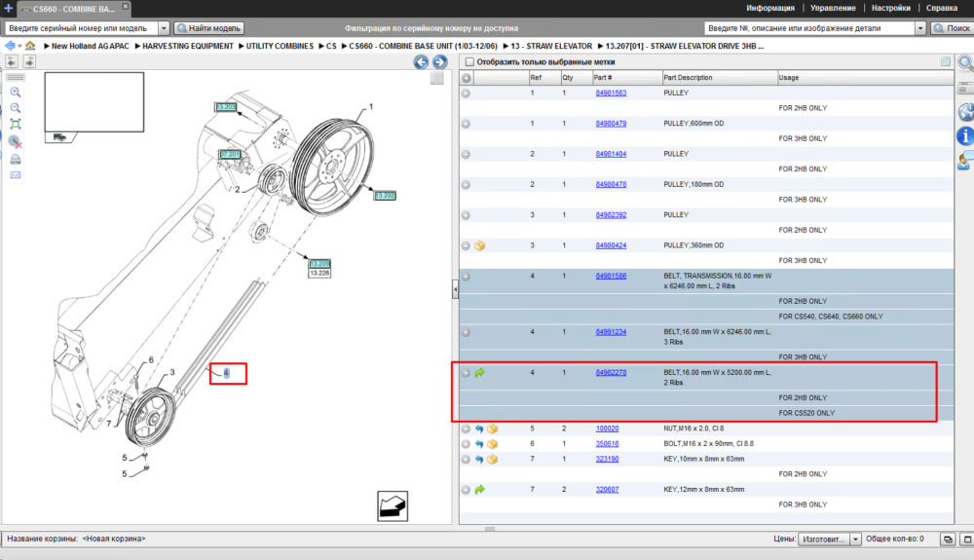
Task: Email the diagram
Action: coord(16,175)
